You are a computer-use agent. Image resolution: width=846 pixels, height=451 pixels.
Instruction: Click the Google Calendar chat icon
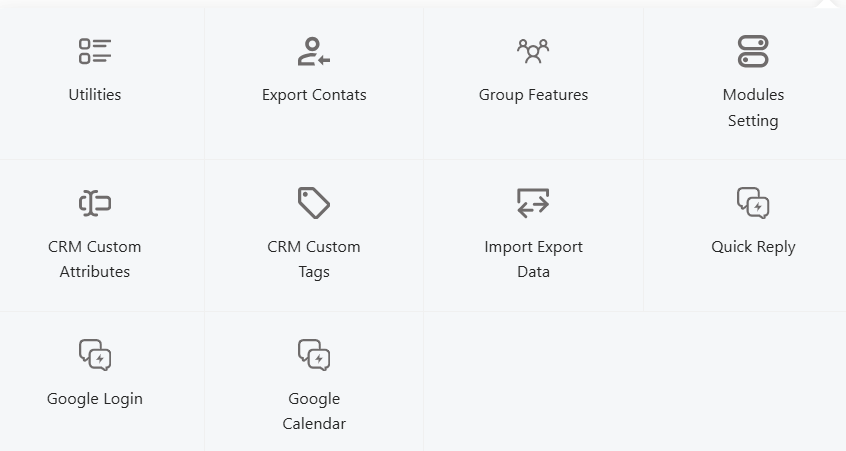click(x=314, y=355)
